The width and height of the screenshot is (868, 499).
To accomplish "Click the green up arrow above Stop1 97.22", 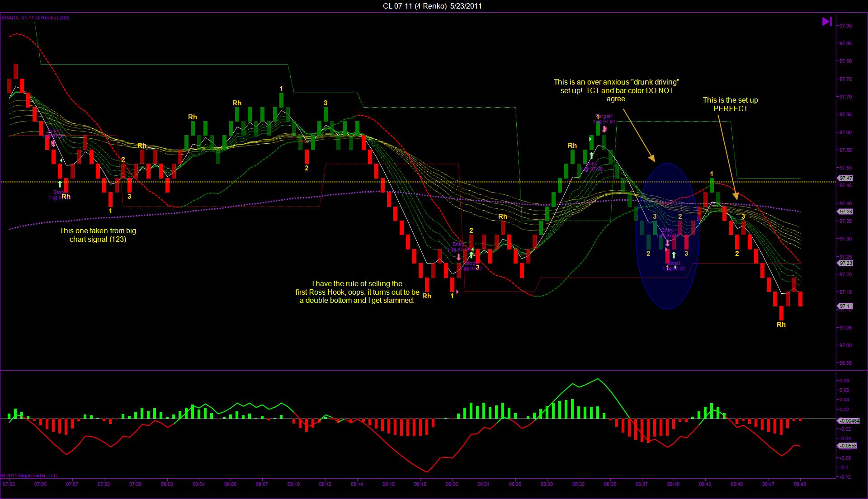I will pos(674,255).
